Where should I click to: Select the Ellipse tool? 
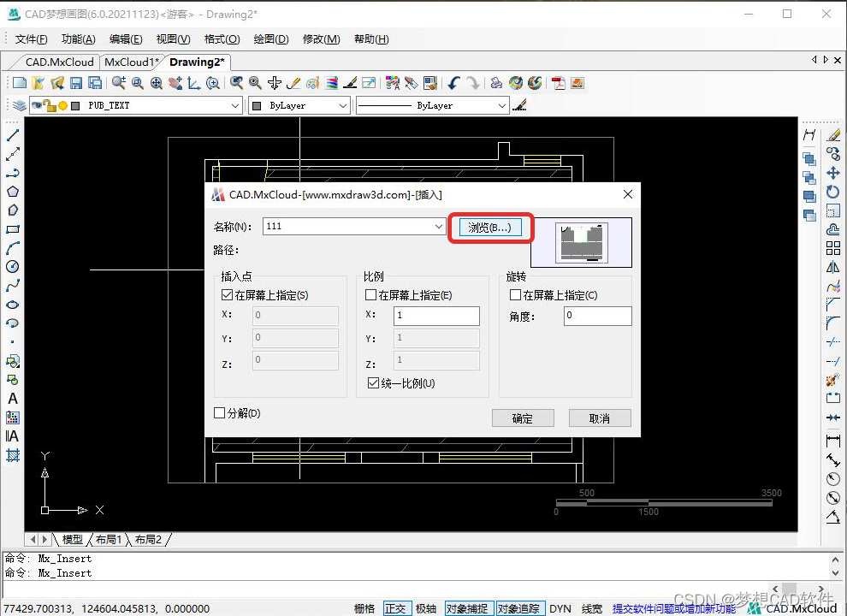[x=13, y=305]
